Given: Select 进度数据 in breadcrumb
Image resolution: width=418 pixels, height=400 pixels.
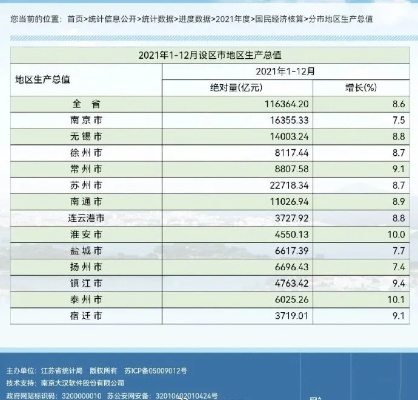Looking at the screenshot, I should click(194, 19).
